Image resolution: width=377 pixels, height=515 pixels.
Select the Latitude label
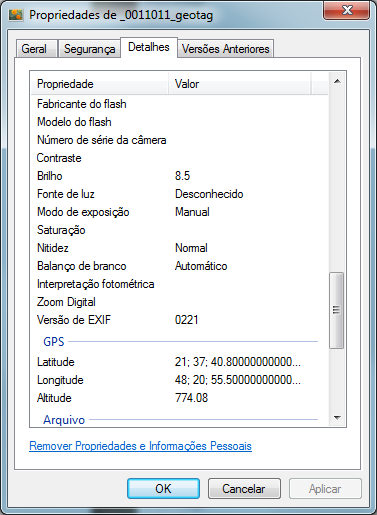(56, 362)
